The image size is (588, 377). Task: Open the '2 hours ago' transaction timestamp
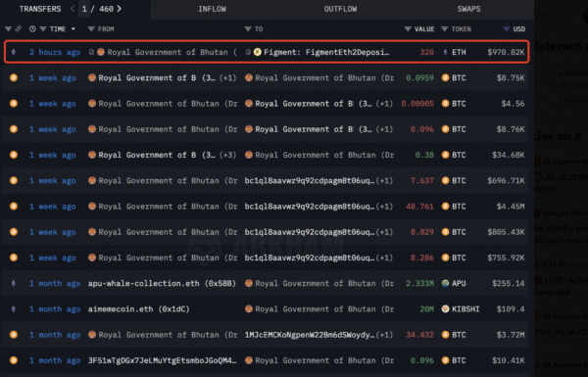55,52
